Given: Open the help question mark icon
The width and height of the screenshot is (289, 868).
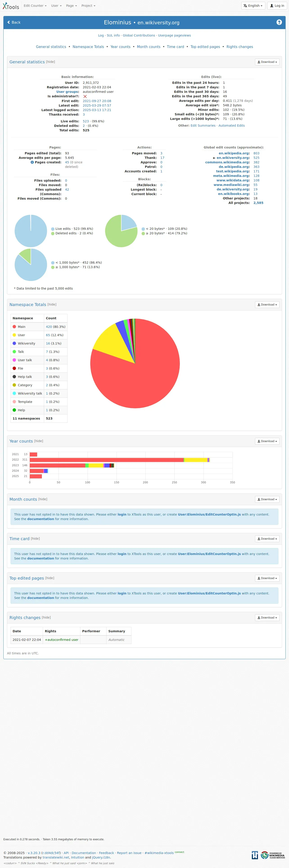Looking at the screenshot, I should [x=279, y=22].
